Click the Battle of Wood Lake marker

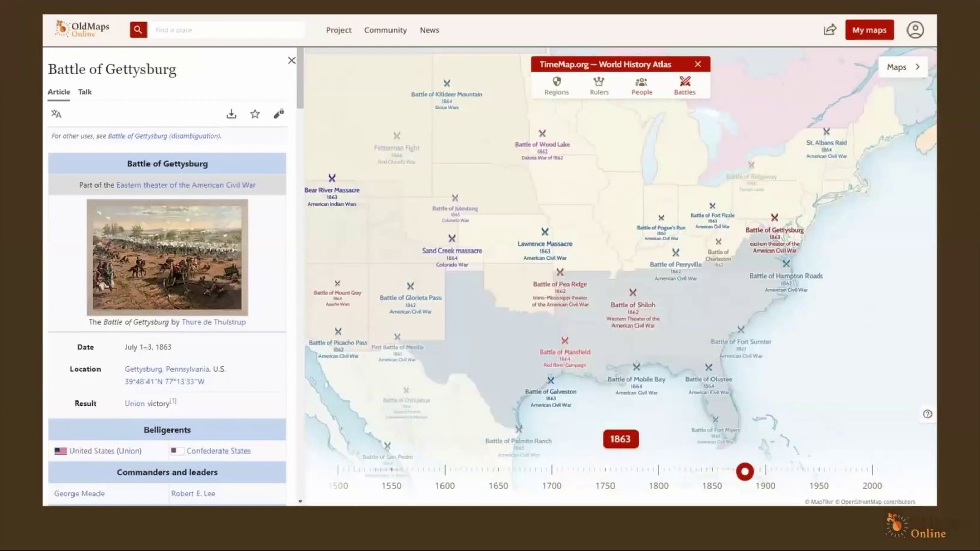(542, 133)
